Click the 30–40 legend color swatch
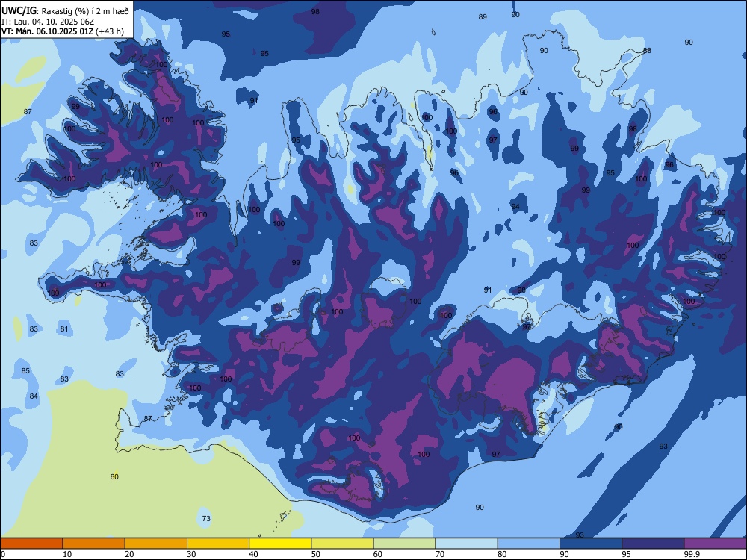Image resolution: width=747 pixels, height=560 pixels. (218, 544)
